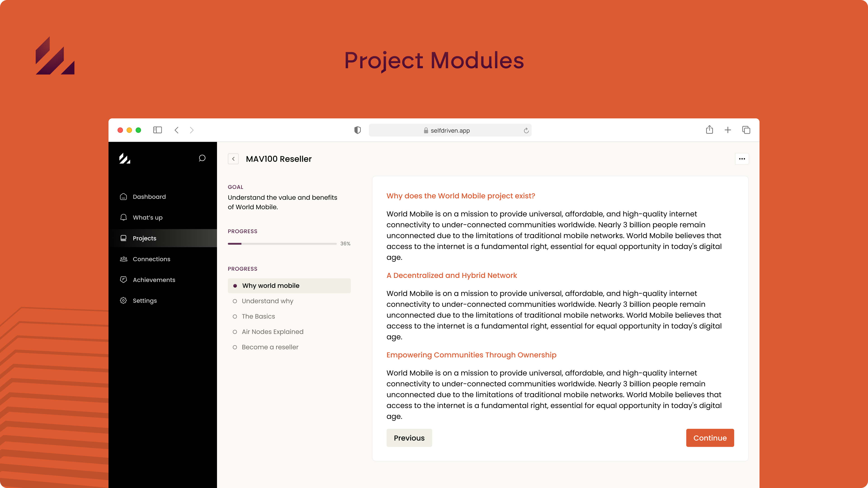Click the Achievements badge icon

[123, 279]
